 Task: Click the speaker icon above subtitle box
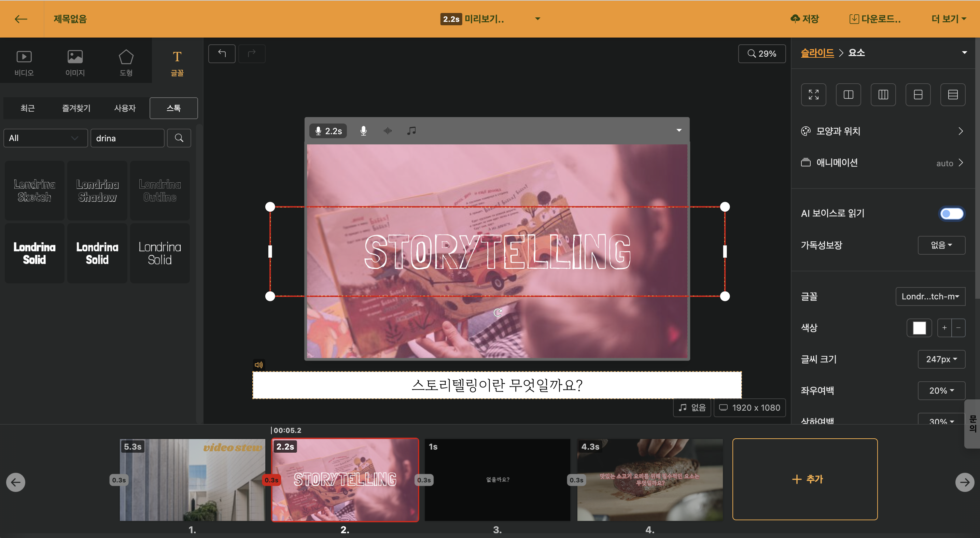258,365
